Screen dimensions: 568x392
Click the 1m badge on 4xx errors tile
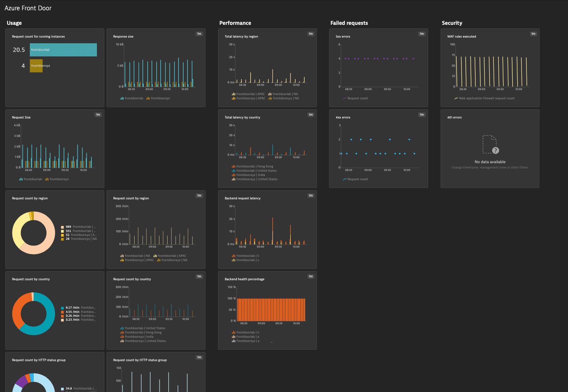click(422, 115)
